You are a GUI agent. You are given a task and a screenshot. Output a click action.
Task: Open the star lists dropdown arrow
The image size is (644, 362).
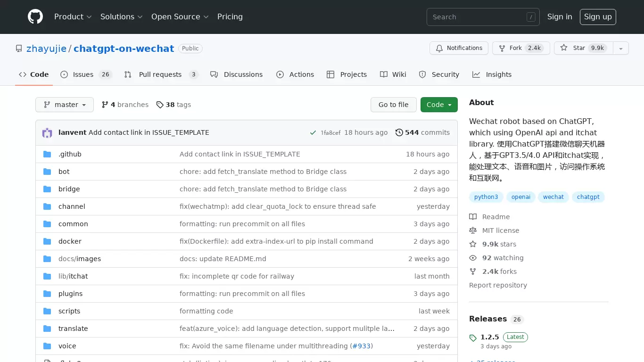pos(621,48)
